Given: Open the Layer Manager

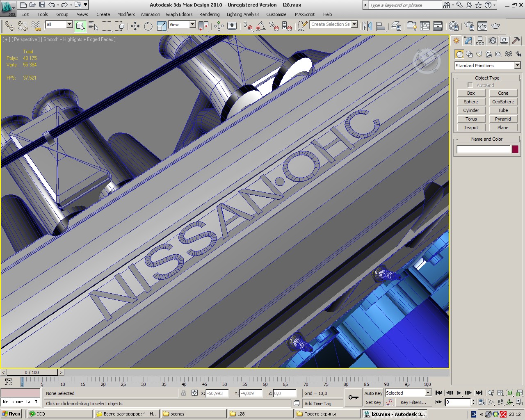Looking at the screenshot, I should coord(396,26).
